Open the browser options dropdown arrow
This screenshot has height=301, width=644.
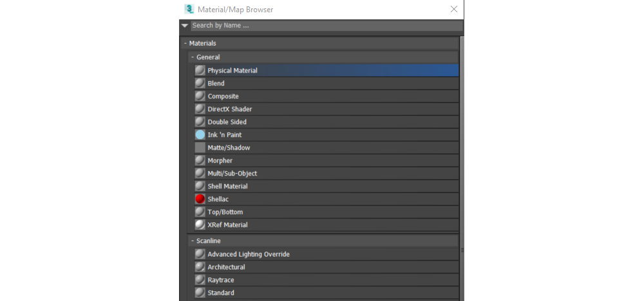tap(185, 26)
